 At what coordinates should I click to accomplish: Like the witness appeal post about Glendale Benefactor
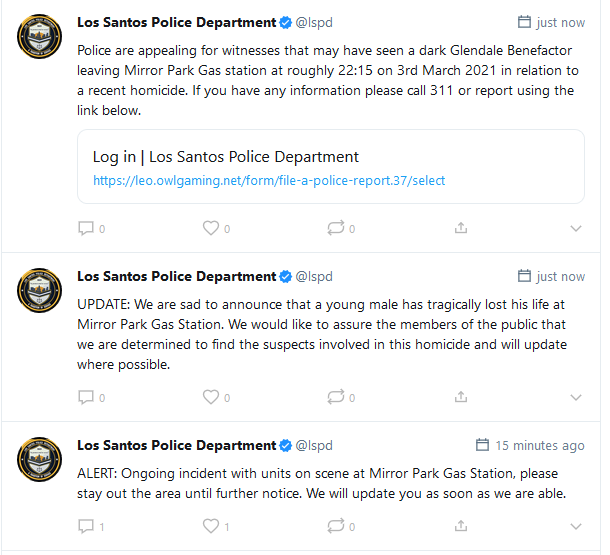pos(210,228)
